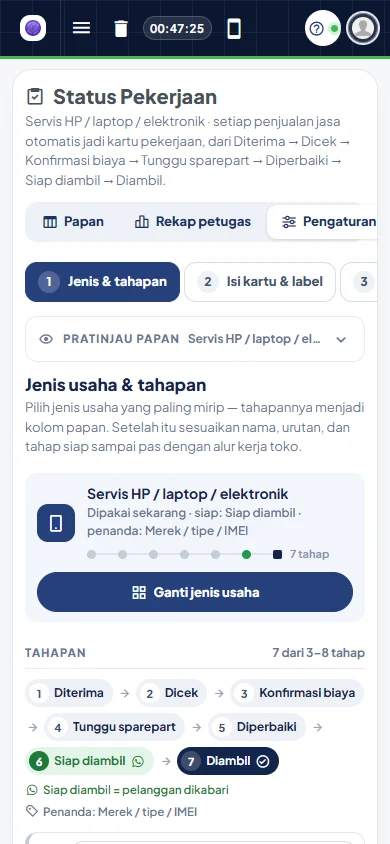This screenshot has width=390, height=844.
Task: Click the Papan tab's columns icon
Action: tap(49, 222)
